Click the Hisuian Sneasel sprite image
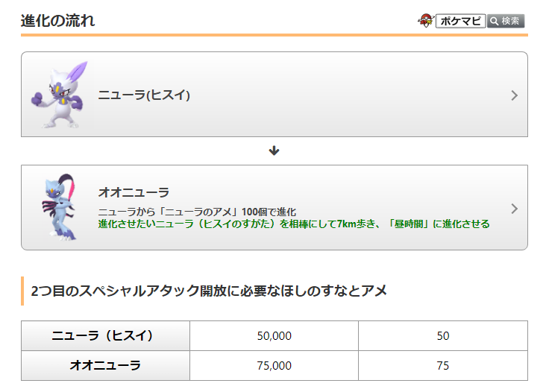549x392 pixels. [x=60, y=95]
